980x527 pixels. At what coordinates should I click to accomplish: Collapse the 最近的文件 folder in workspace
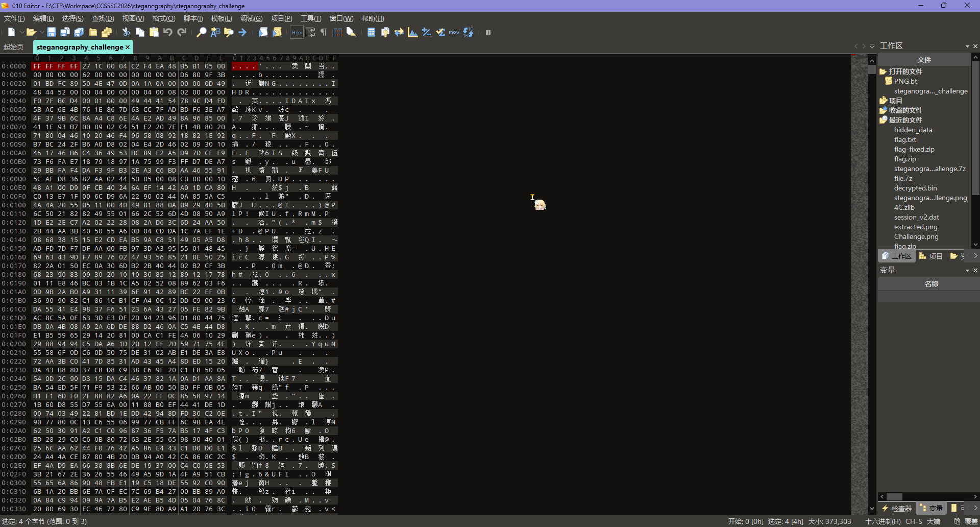click(x=883, y=120)
